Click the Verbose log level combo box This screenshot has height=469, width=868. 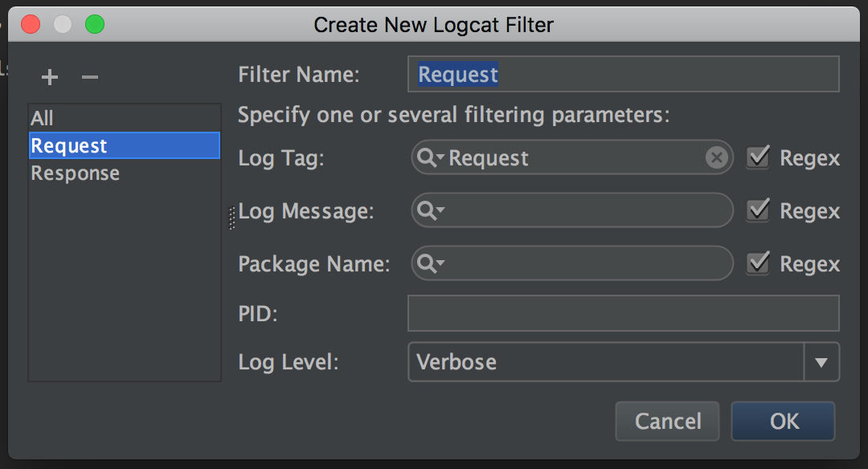606,362
